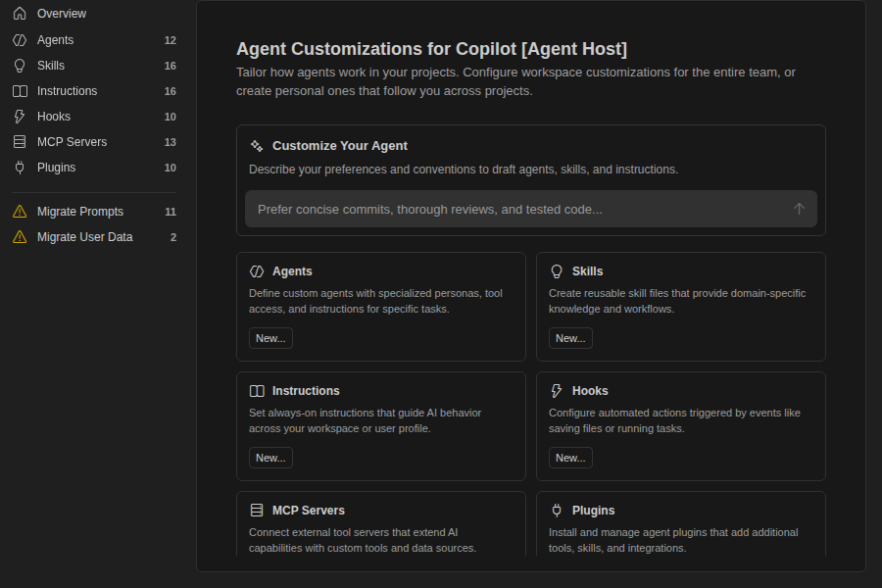
Task: Open Migrate User Data in sidebar
Action: click(x=94, y=237)
